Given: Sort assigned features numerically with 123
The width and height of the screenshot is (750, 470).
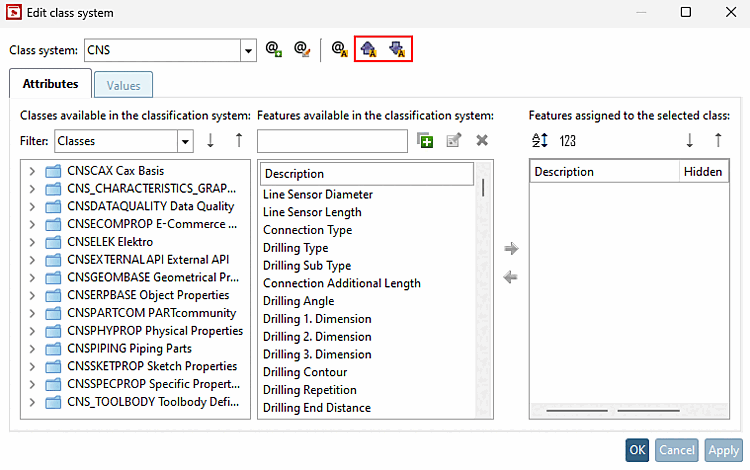Looking at the screenshot, I should coord(568,141).
